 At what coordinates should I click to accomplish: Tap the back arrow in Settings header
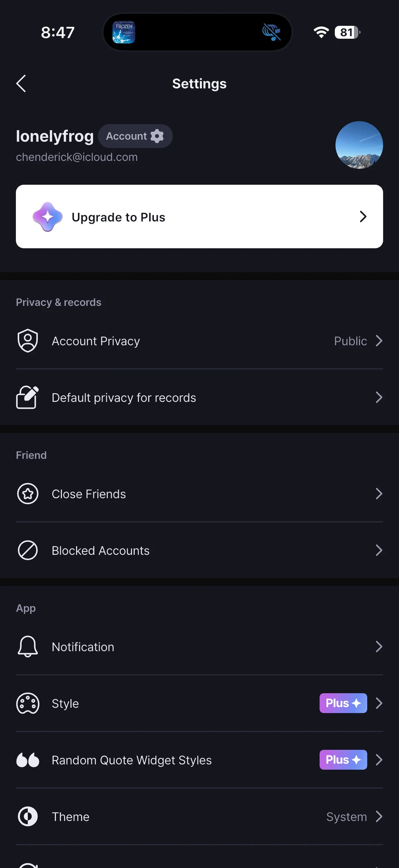[x=21, y=83]
